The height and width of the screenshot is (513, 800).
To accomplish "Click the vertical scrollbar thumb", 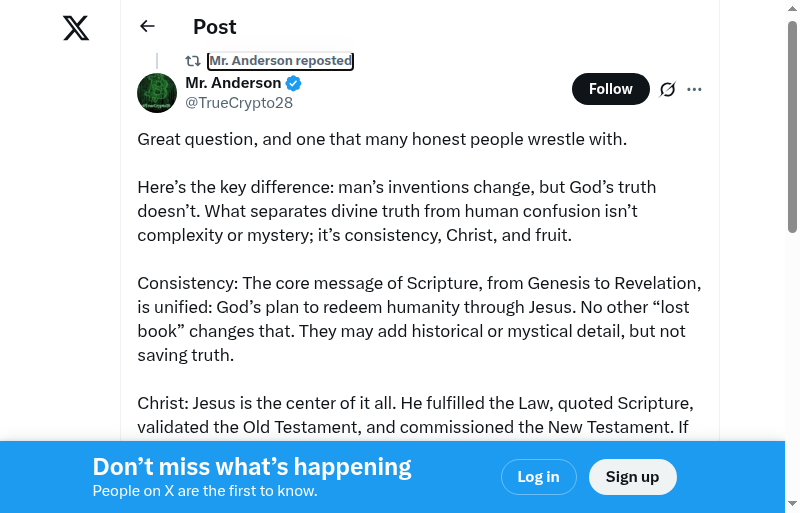I will click(x=792, y=125).
